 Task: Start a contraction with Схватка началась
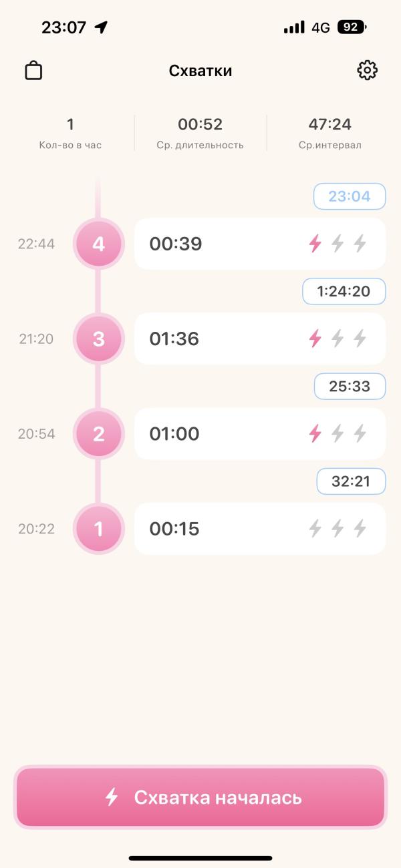tap(200, 797)
